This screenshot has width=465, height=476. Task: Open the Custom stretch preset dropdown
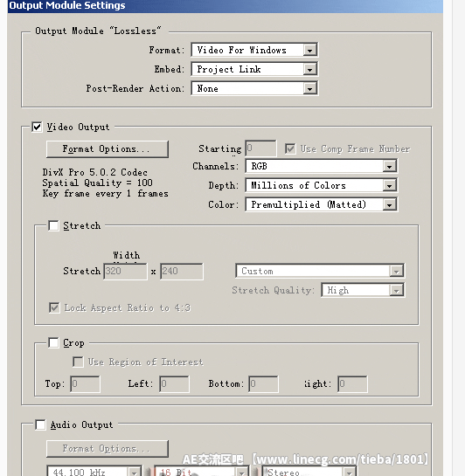coord(320,271)
